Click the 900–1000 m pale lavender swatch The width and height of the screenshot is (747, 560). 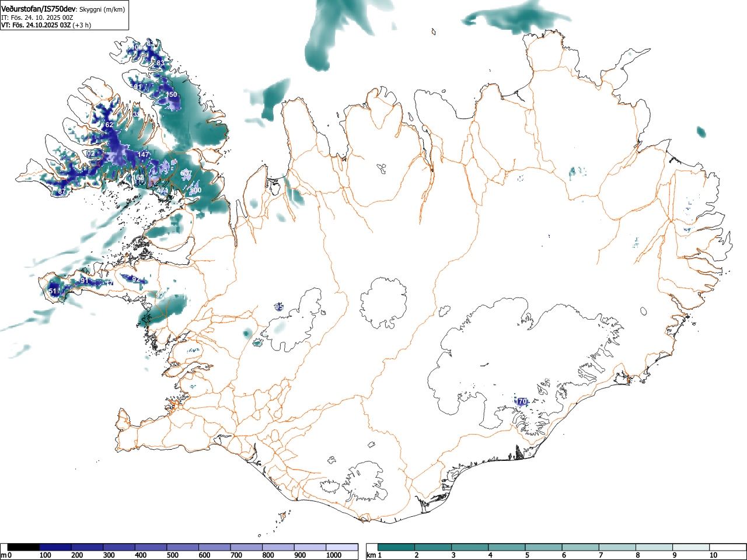pos(310,547)
